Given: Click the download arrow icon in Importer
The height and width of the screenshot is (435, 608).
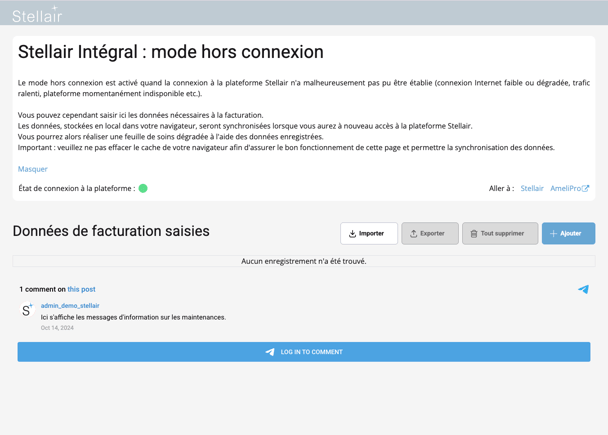Looking at the screenshot, I should tap(353, 234).
